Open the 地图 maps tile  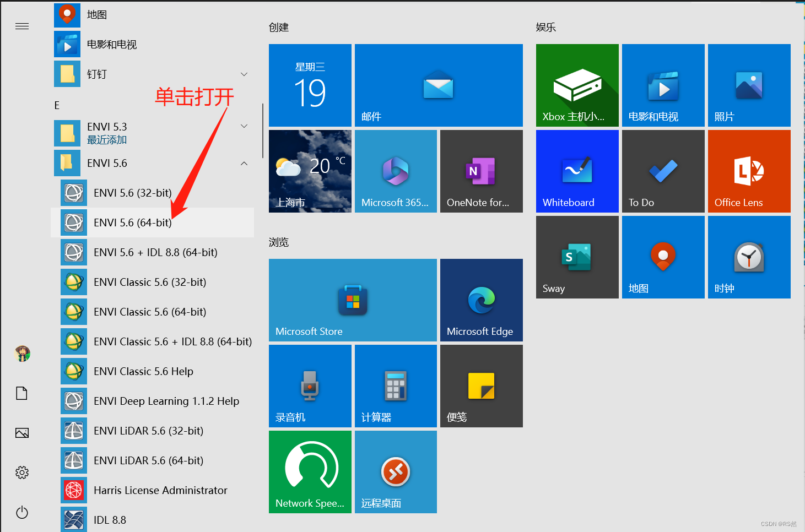click(x=663, y=257)
